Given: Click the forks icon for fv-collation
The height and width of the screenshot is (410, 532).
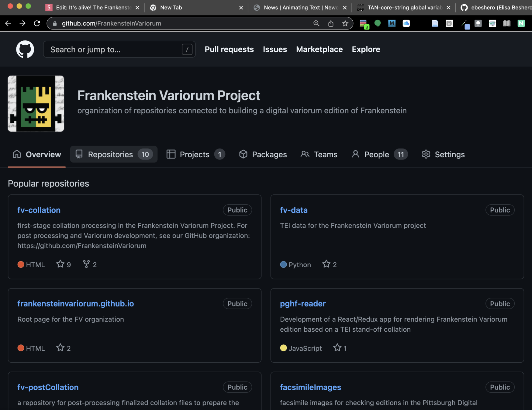Looking at the screenshot, I should pyautogui.click(x=86, y=264).
